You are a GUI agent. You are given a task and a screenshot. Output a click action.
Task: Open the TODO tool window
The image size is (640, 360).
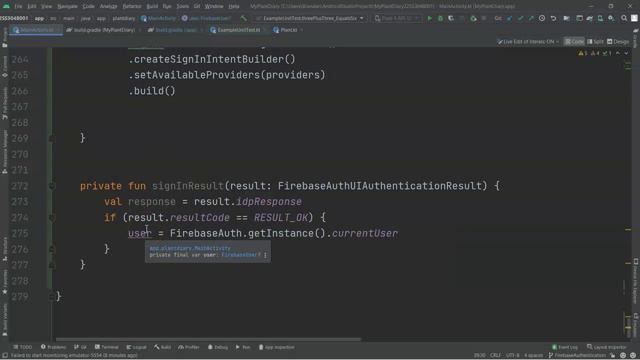(22, 347)
